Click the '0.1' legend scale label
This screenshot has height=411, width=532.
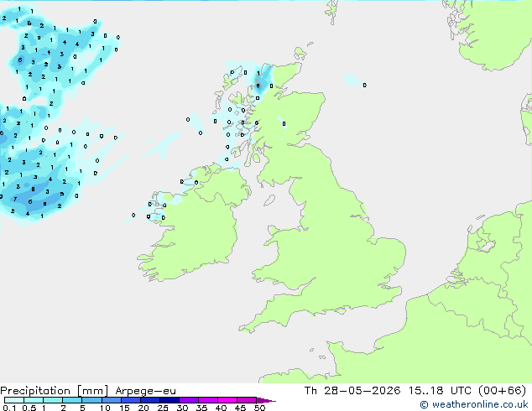coord(9,408)
